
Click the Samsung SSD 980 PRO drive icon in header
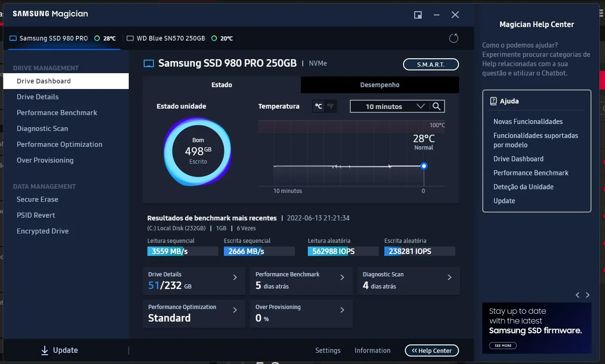pyautogui.click(x=148, y=63)
